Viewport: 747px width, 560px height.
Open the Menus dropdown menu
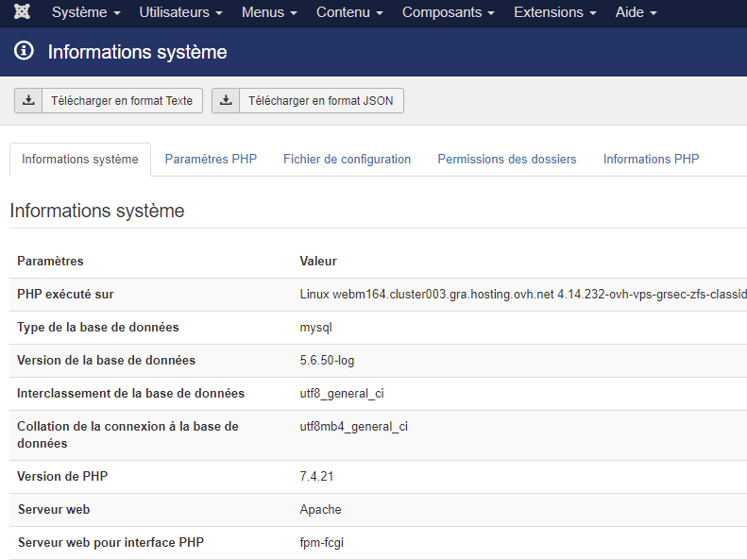269,12
